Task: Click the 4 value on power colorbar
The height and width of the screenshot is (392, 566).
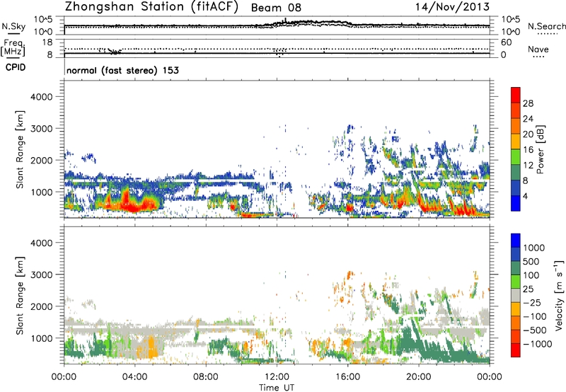Action: [526, 196]
